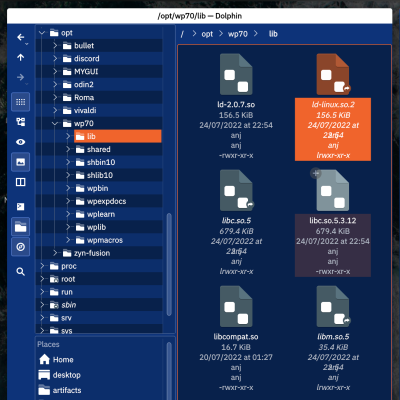Select the srv folder
The width and height of the screenshot is (400, 400).
[x=61, y=318]
